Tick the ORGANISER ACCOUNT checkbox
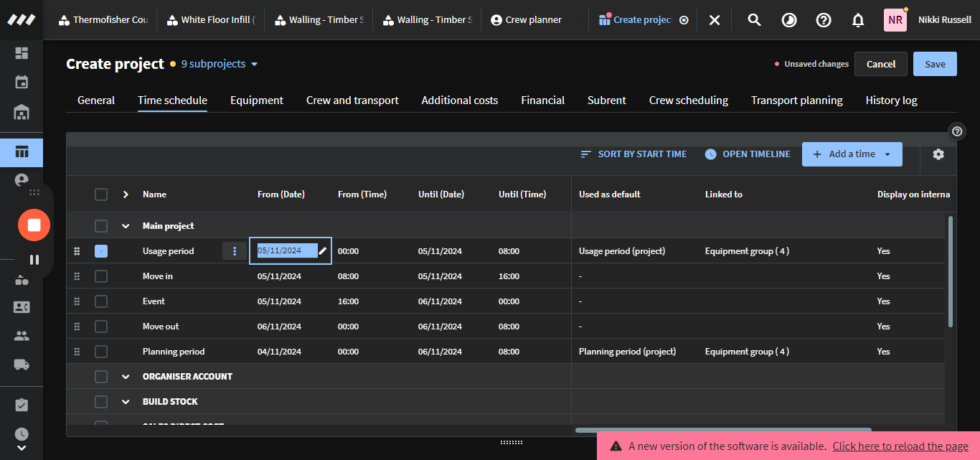The width and height of the screenshot is (980, 460). click(101, 377)
